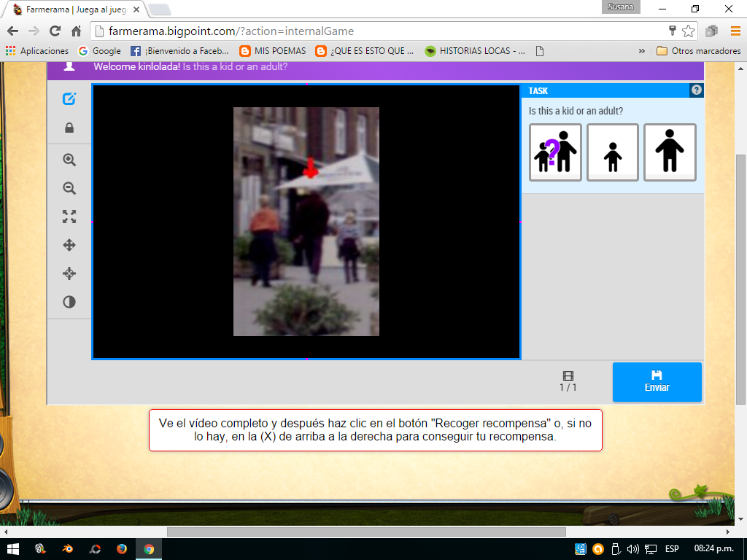Open the Bienvenido a Facebook bookmark

(179, 51)
